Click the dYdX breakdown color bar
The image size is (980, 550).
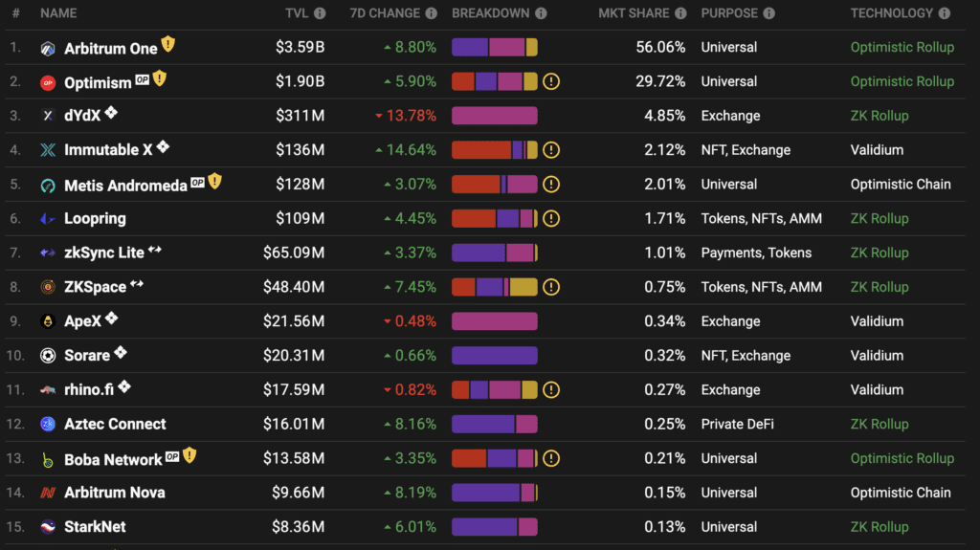[495, 116]
